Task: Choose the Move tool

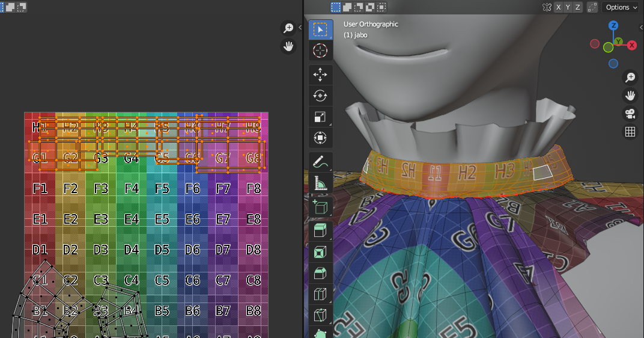Action: 320,75
